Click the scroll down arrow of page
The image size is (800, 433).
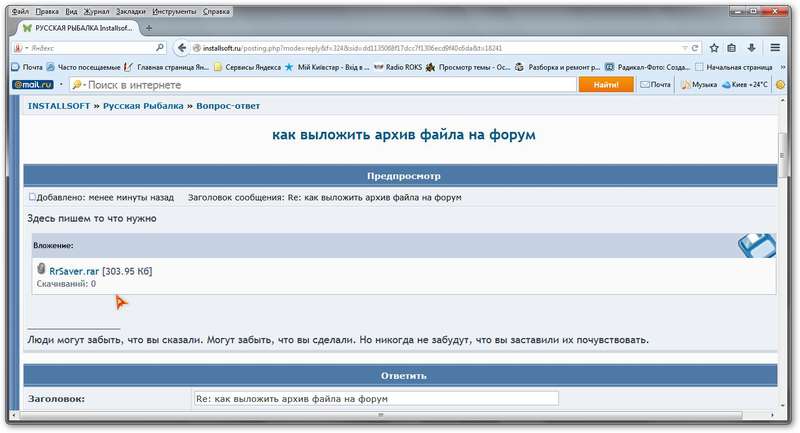coord(783,406)
